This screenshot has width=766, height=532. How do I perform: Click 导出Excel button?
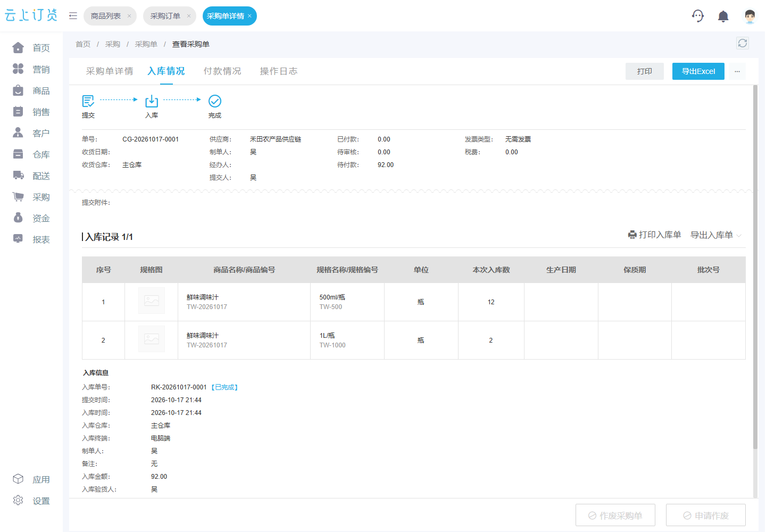click(698, 71)
